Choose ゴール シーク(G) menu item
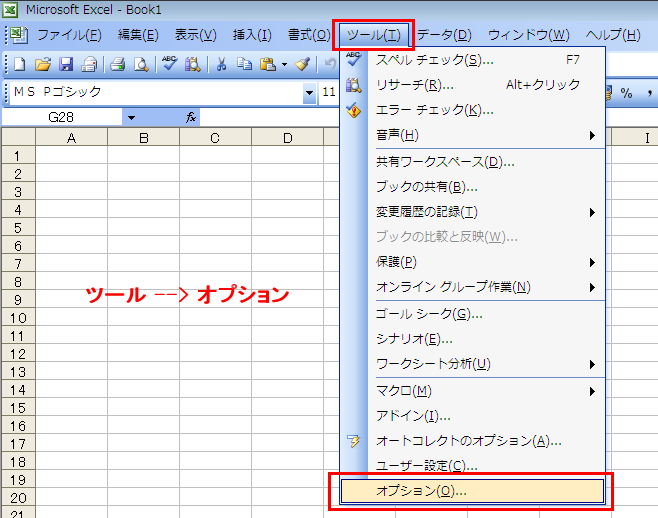Image resolution: width=658 pixels, height=518 pixels. click(x=473, y=314)
